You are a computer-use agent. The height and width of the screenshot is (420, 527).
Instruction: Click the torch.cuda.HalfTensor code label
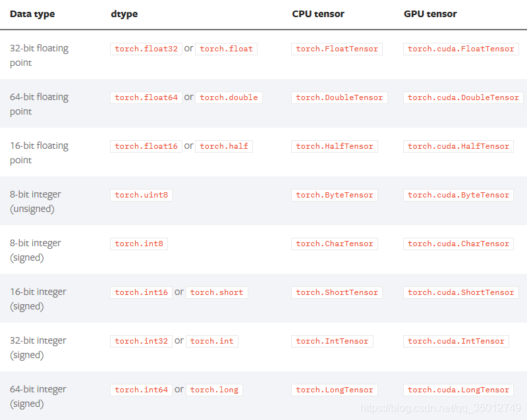pos(458,147)
